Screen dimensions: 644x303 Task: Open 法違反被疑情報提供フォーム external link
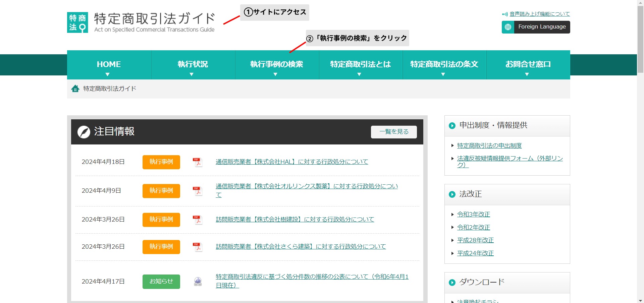tap(510, 162)
